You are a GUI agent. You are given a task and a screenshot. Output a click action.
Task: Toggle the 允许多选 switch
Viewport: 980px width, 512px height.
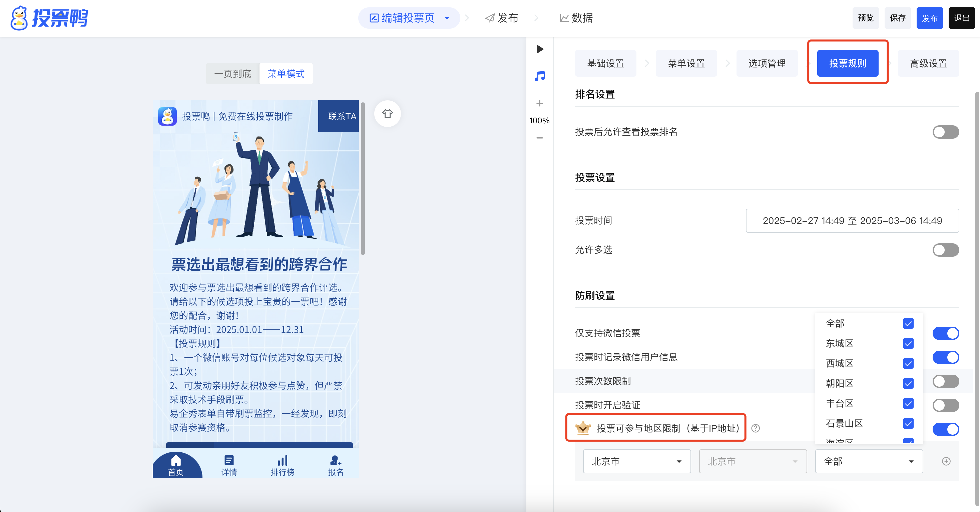click(x=945, y=250)
